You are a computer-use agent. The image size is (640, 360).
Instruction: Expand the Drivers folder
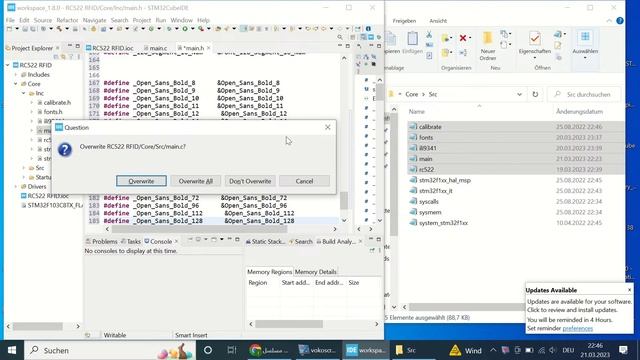pyautogui.click(x=16, y=187)
